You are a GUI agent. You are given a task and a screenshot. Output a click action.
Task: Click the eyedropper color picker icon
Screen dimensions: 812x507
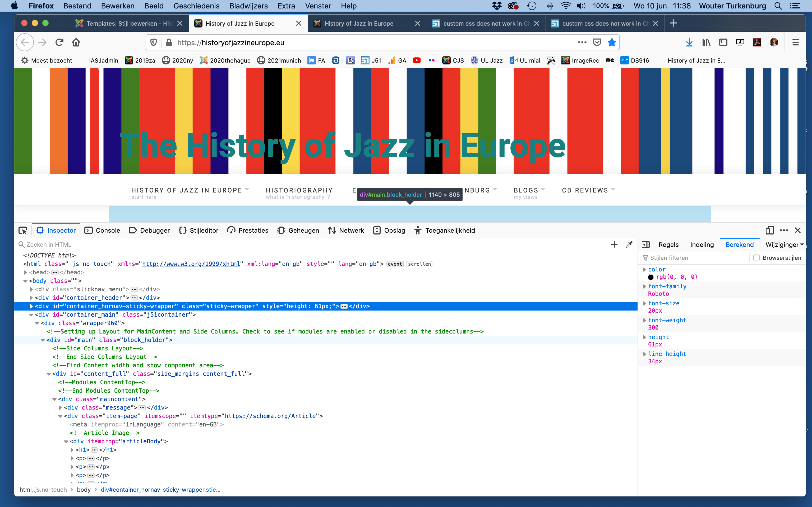629,245
